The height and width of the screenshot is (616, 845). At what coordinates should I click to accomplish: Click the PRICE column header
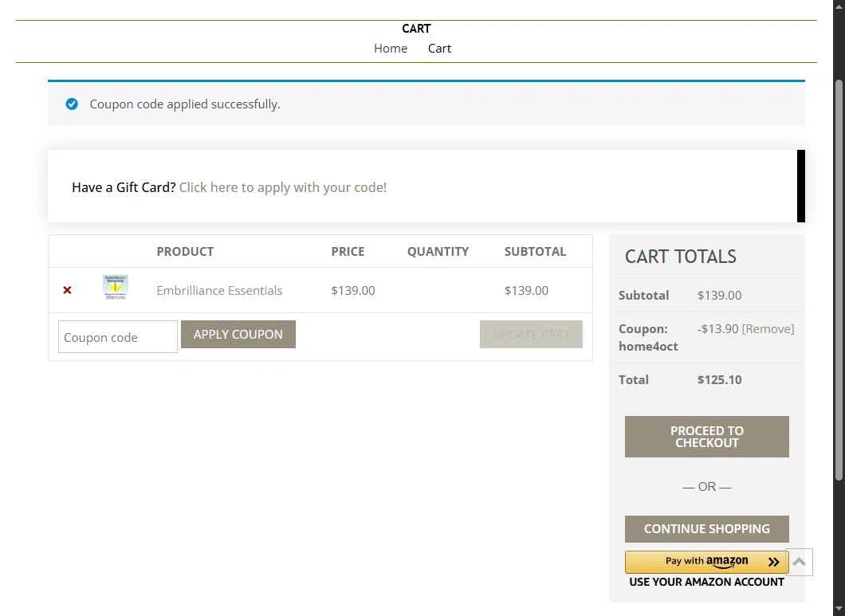point(348,252)
